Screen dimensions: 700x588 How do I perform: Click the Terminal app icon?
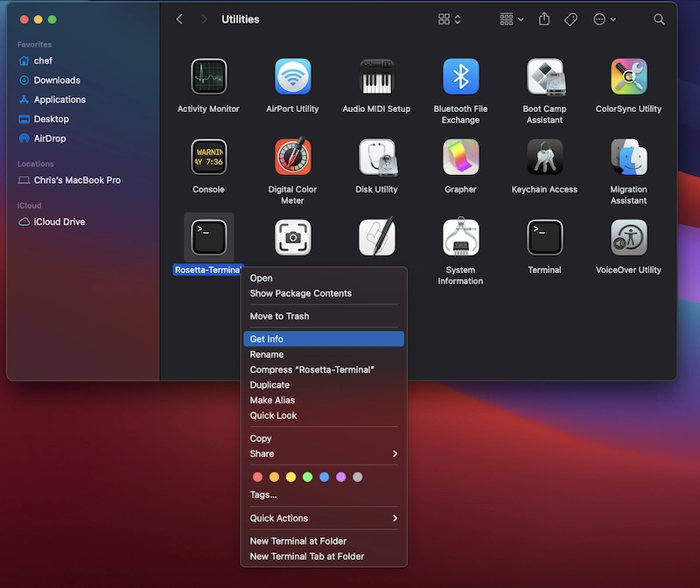coord(544,237)
